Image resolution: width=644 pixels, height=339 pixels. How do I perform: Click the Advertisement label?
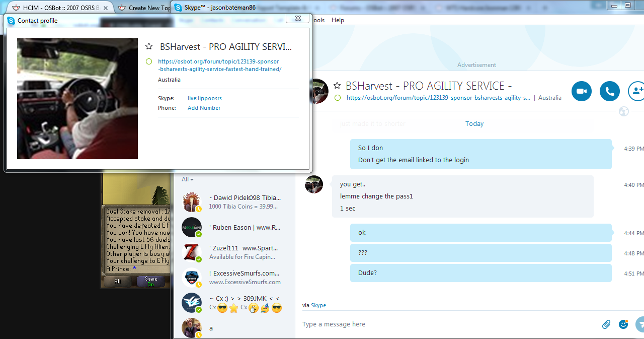(x=476, y=65)
